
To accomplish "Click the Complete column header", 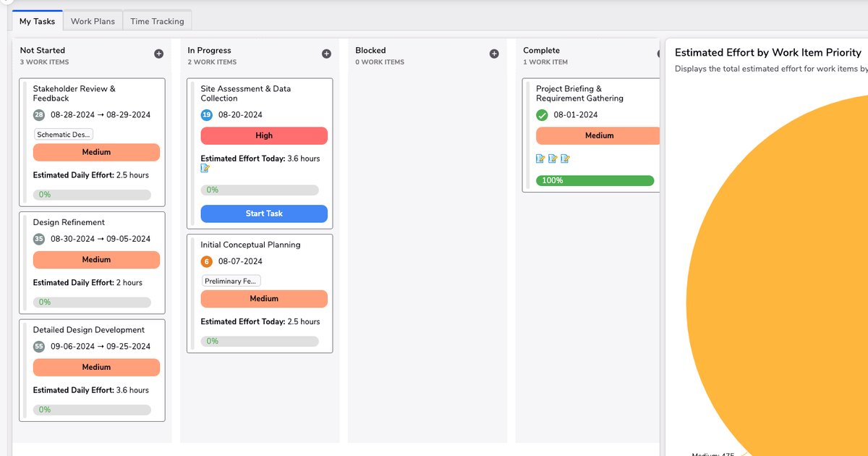I will tap(541, 51).
